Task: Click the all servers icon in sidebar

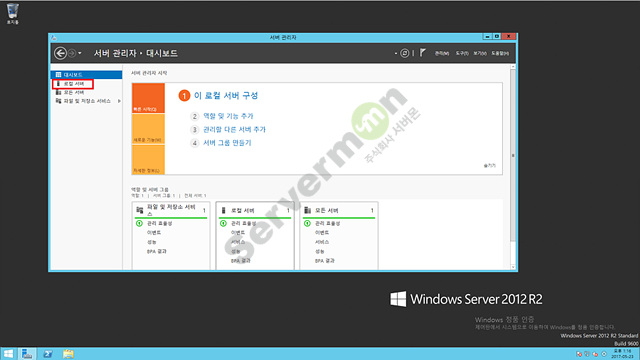Action: click(58, 92)
